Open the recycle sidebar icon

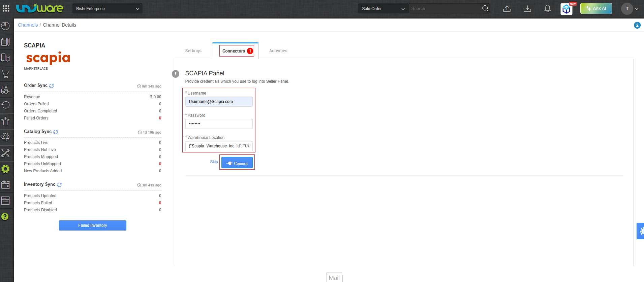click(x=6, y=137)
